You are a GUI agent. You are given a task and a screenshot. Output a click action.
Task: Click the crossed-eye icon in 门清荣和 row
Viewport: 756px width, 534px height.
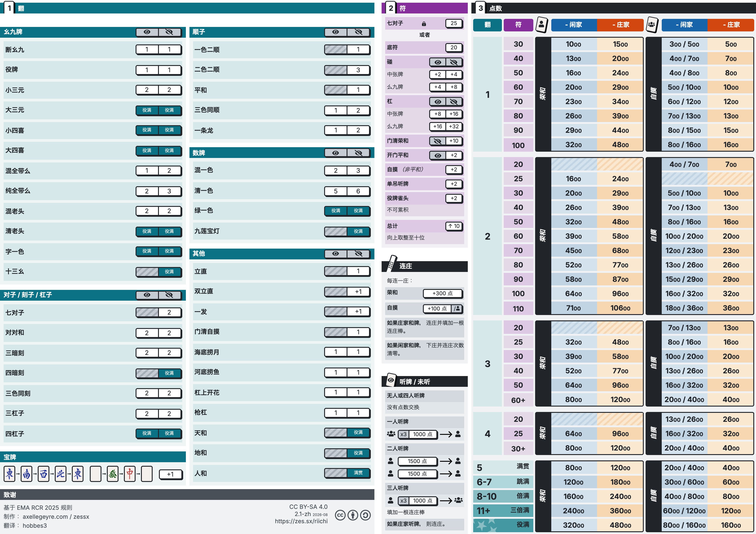click(438, 141)
